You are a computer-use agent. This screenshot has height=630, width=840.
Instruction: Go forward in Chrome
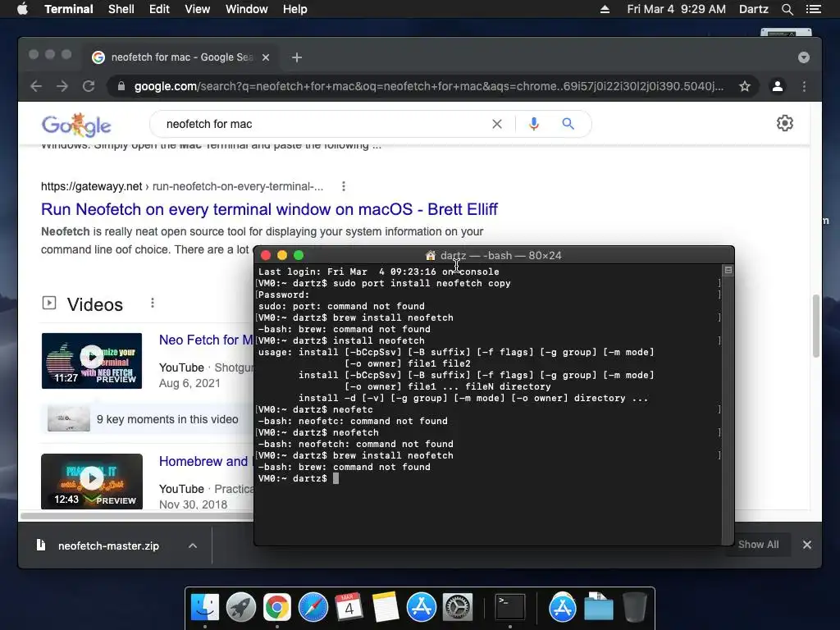[x=62, y=86]
